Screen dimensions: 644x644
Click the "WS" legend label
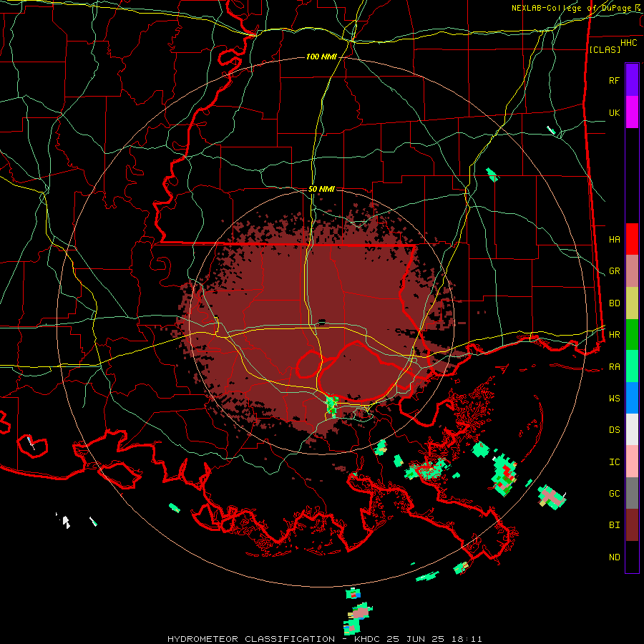(614, 399)
